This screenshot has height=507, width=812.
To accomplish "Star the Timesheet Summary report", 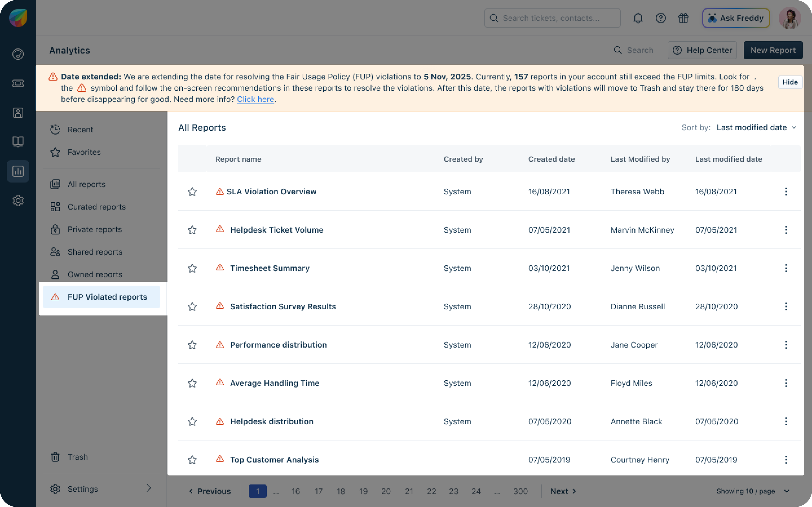I will click(192, 268).
